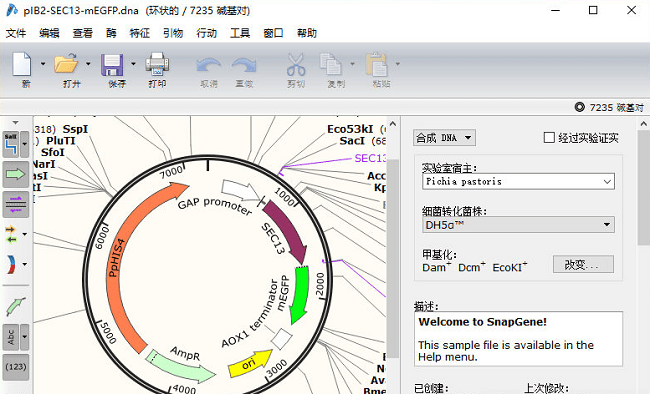Viewport: 650px width, 394px height.
Task: Click the New file icon
Action: (22, 64)
